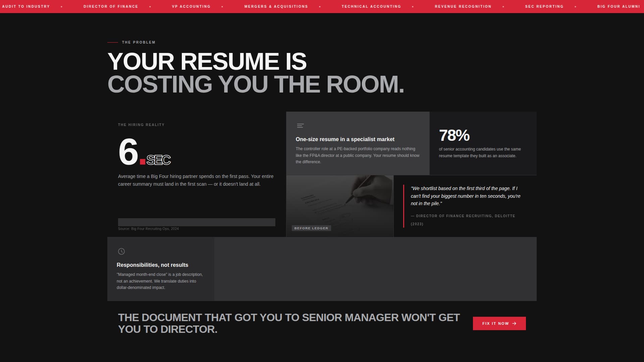The image size is (644, 362).
Task: Click Source: Big Four Recruiting Ops, 2024
Action: coord(148,229)
